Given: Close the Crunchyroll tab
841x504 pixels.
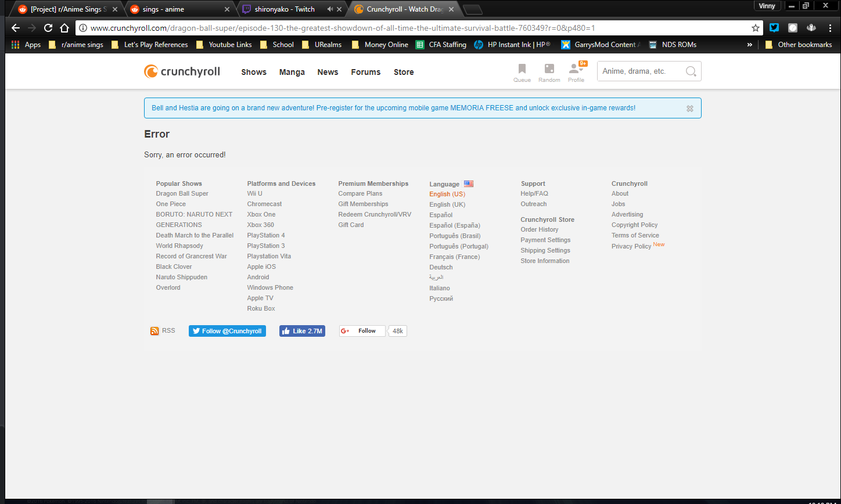Looking at the screenshot, I should coord(451,9).
